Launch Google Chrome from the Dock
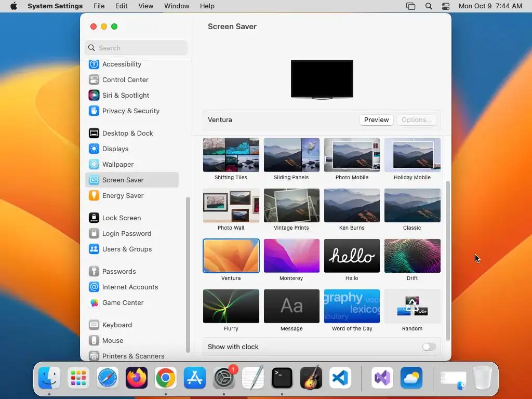Image resolution: width=532 pixels, height=399 pixels. point(166,378)
